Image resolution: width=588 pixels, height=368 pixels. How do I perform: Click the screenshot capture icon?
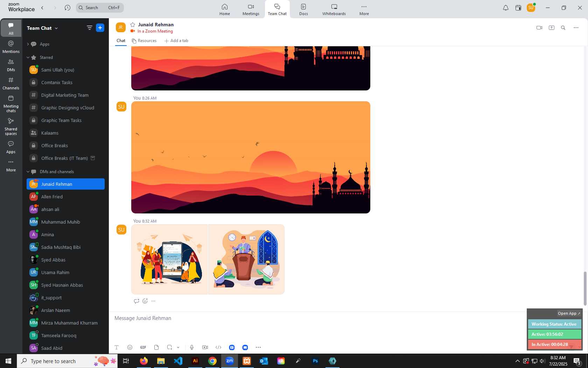[x=170, y=347]
